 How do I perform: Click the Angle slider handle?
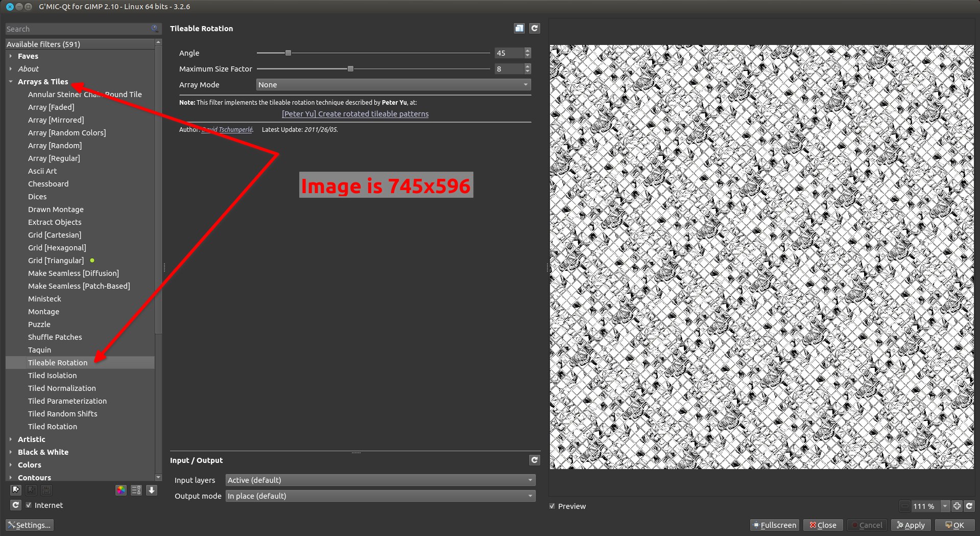(x=288, y=53)
